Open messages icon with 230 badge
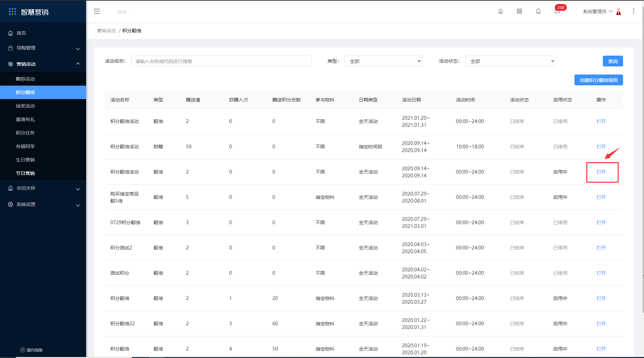Viewport: 644px width, 358px height. [557, 11]
